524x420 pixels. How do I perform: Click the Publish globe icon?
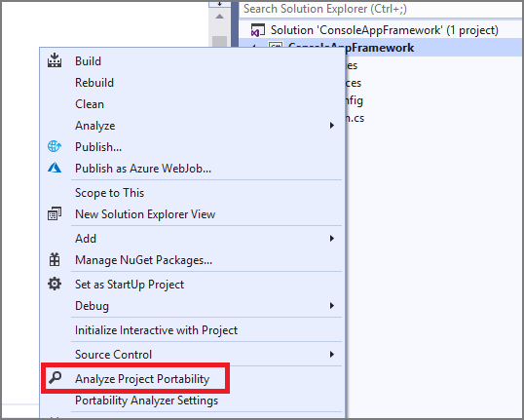coord(55,146)
